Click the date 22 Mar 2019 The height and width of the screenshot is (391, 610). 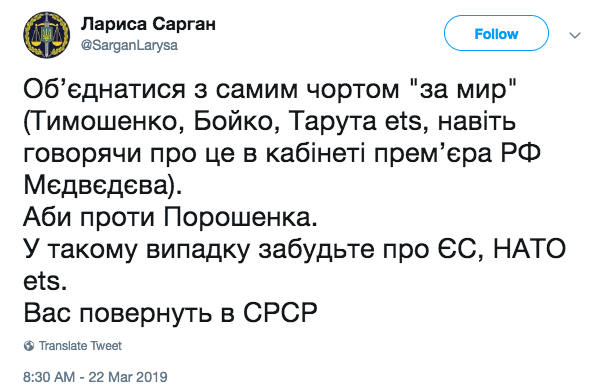pyautogui.click(x=128, y=377)
